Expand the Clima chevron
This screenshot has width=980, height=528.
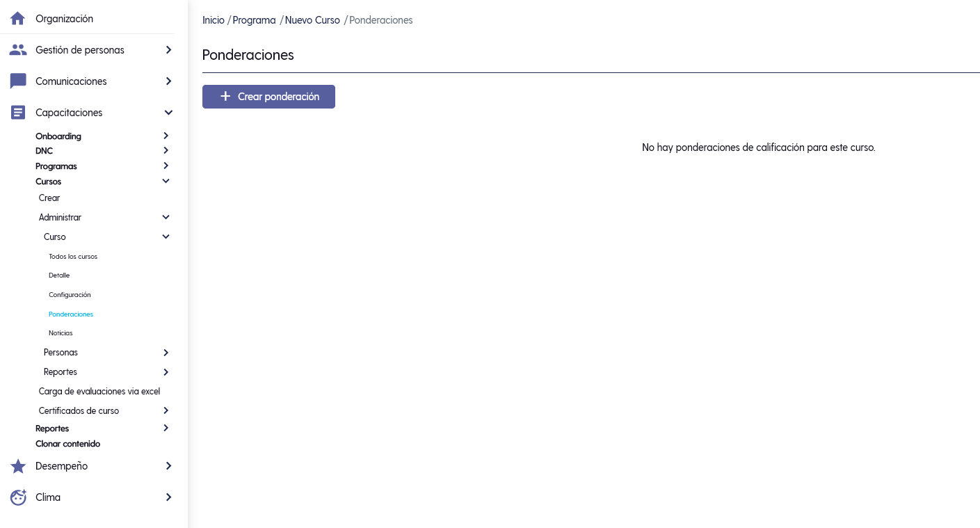[x=168, y=497]
